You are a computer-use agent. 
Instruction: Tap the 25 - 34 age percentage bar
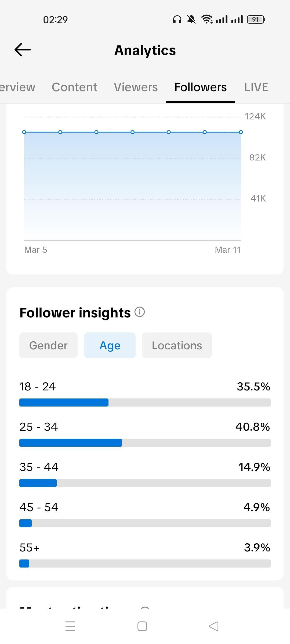145,443
